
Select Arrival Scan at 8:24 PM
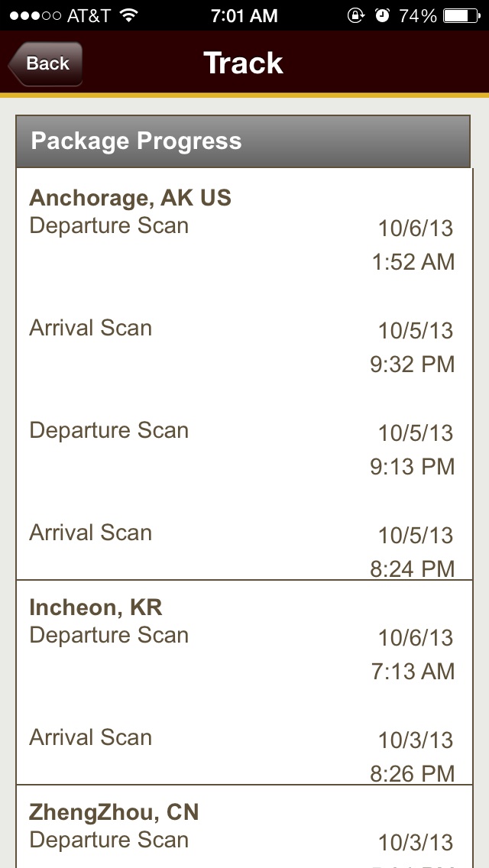coord(243,549)
